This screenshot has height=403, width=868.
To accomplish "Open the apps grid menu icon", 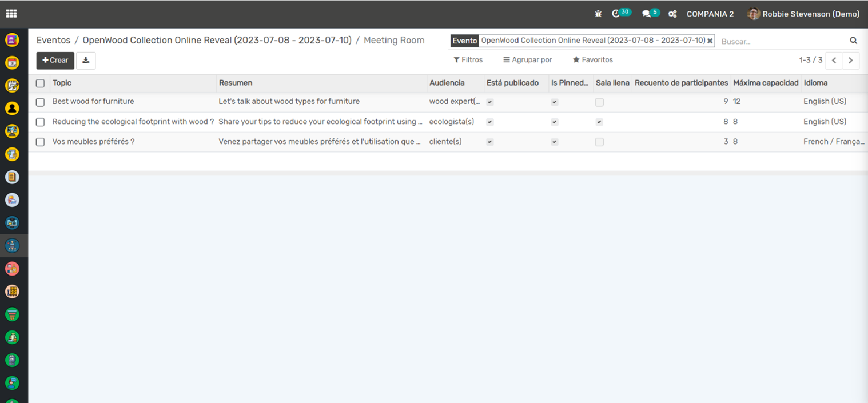I will pos(11,14).
